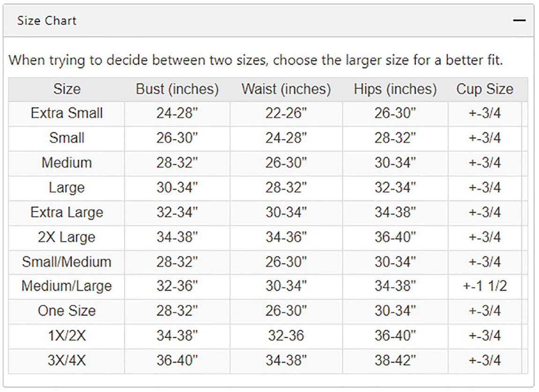The image size is (539, 392).
Task: Click the Size column header
Action: tap(67, 89)
